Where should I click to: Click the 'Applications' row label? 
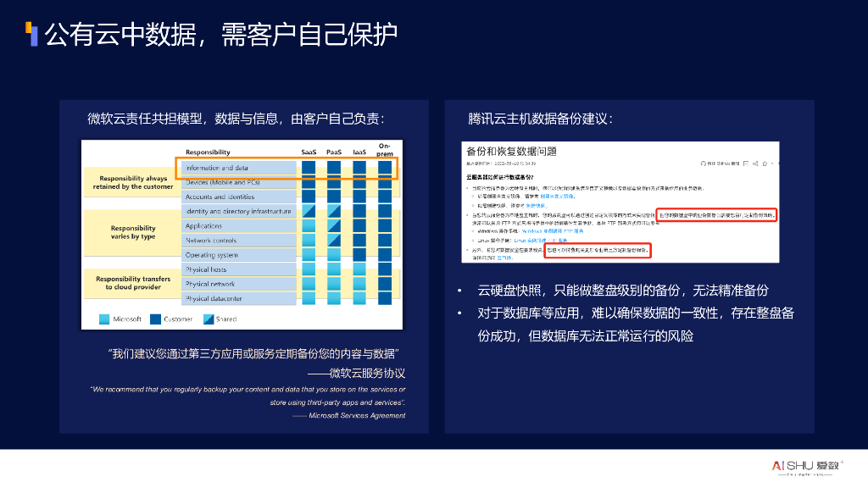click(x=238, y=225)
